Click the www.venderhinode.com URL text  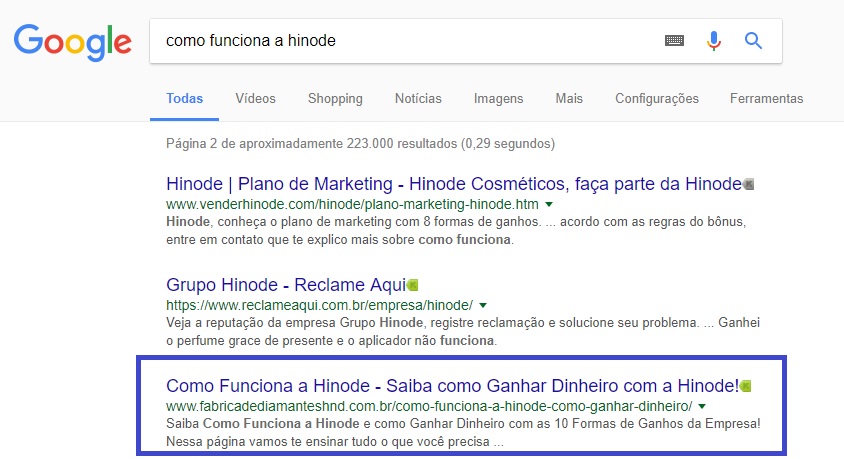click(352, 204)
